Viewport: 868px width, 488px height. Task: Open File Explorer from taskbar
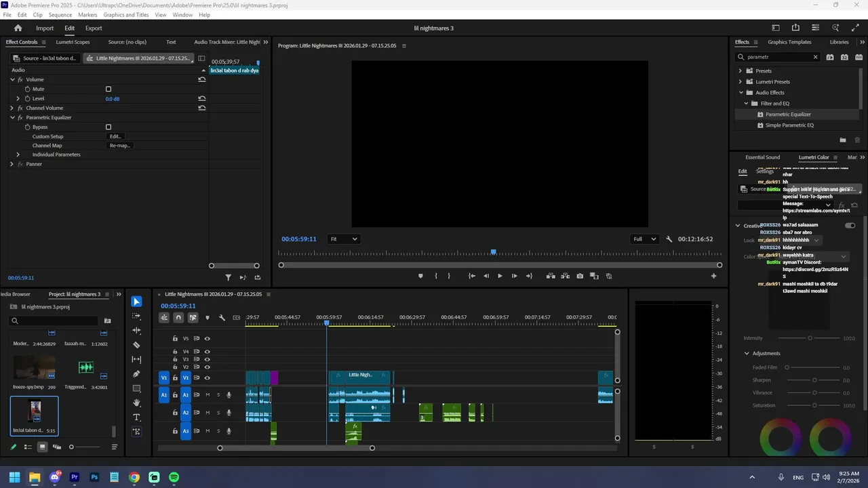[35, 477]
